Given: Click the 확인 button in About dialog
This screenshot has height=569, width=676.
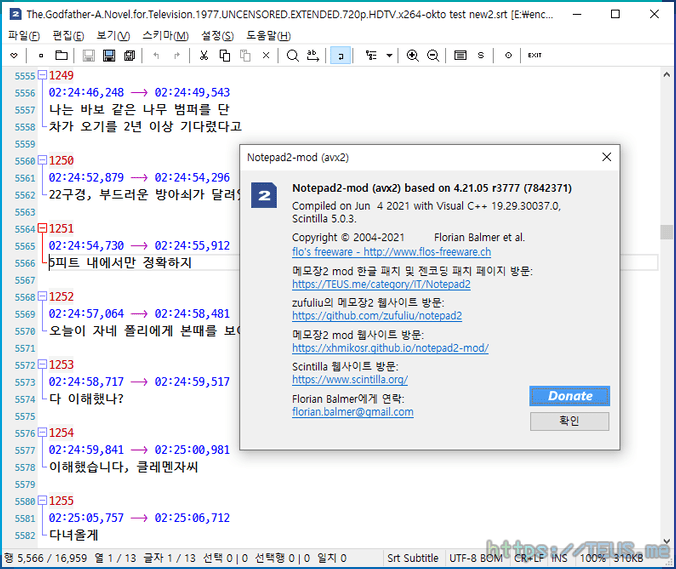Looking at the screenshot, I should (570, 421).
